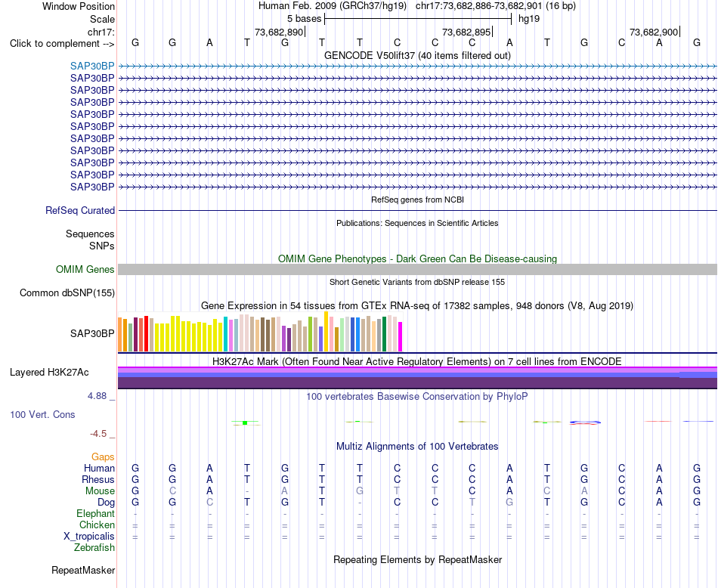Click the 4.88 PhyloP upper limit value

(x=97, y=396)
